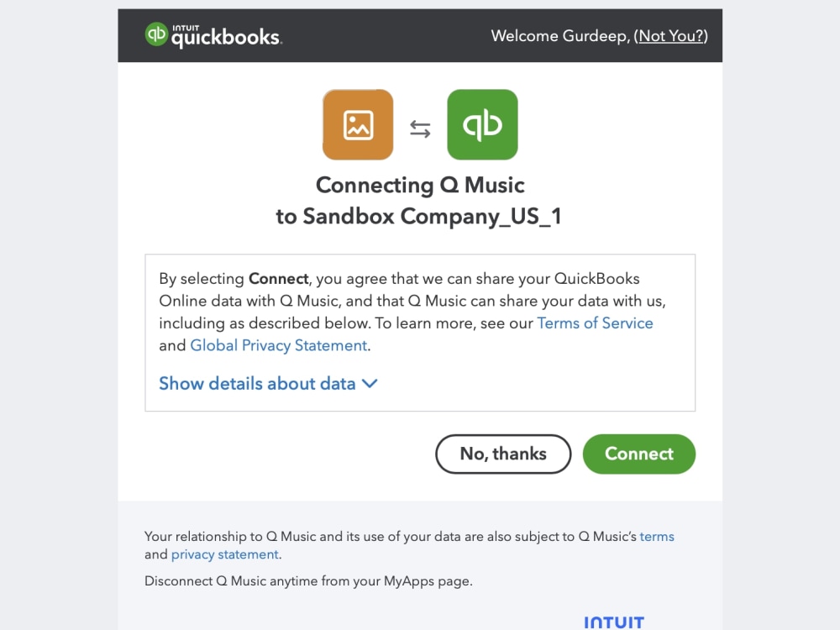The image size is (840, 630).
Task: Click the circular qb logo in the header
Action: tap(154, 35)
